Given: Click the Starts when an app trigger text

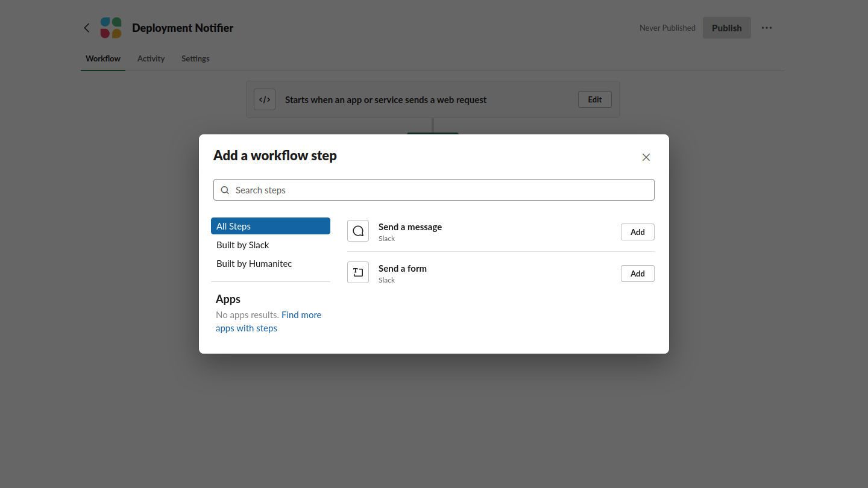Looking at the screenshot, I should pyautogui.click(x=386, y=99).
